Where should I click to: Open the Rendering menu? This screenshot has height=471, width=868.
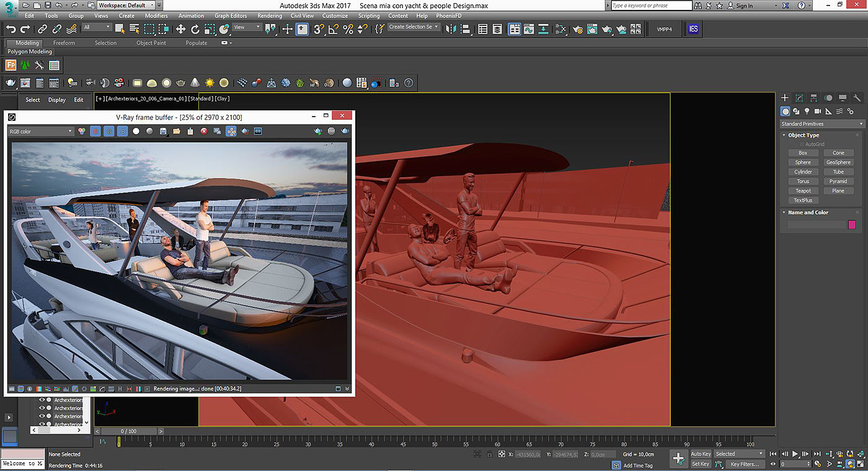pyautogui.click(x=270, y=15)
